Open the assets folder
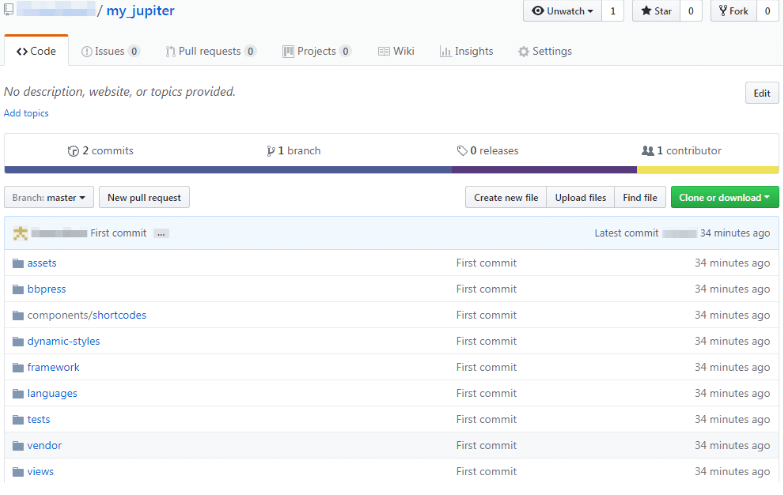The image size is (783, 495). pyautogui.click(x=42, y=263)
